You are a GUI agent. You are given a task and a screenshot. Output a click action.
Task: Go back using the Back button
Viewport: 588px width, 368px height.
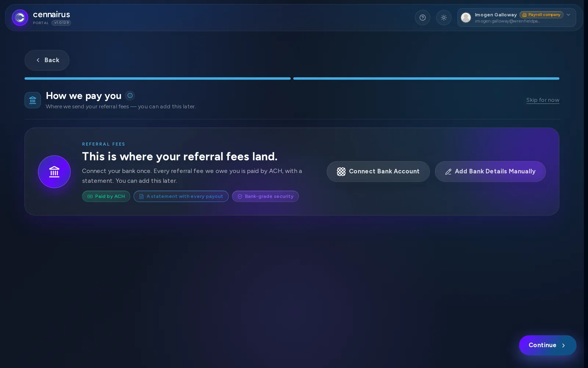(47, 60)
